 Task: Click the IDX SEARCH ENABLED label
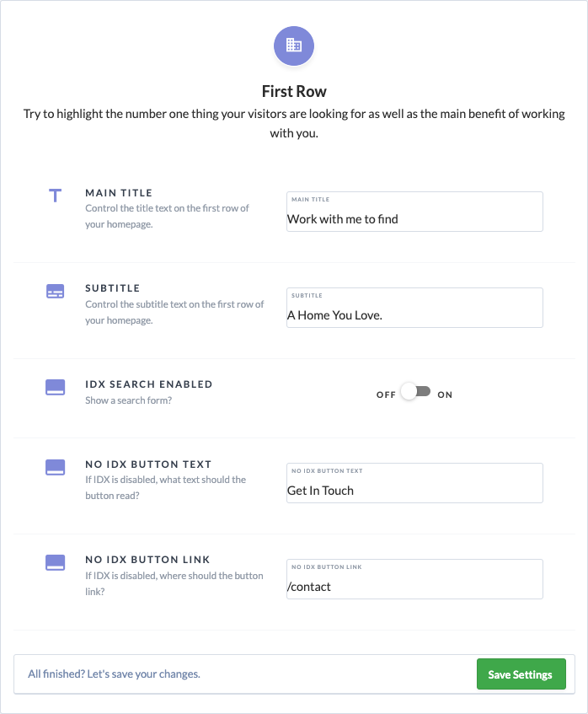(149, 384)
